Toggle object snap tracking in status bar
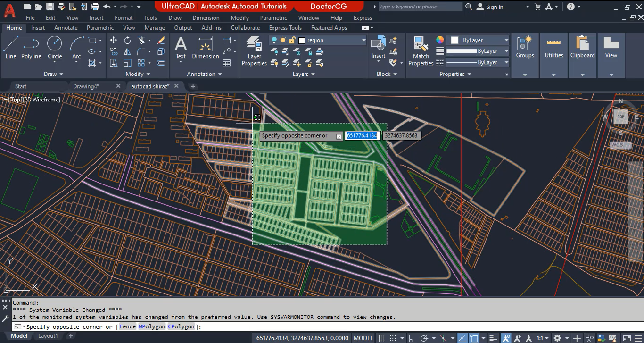This screenshot has height=343, width=644. [462, 338]
